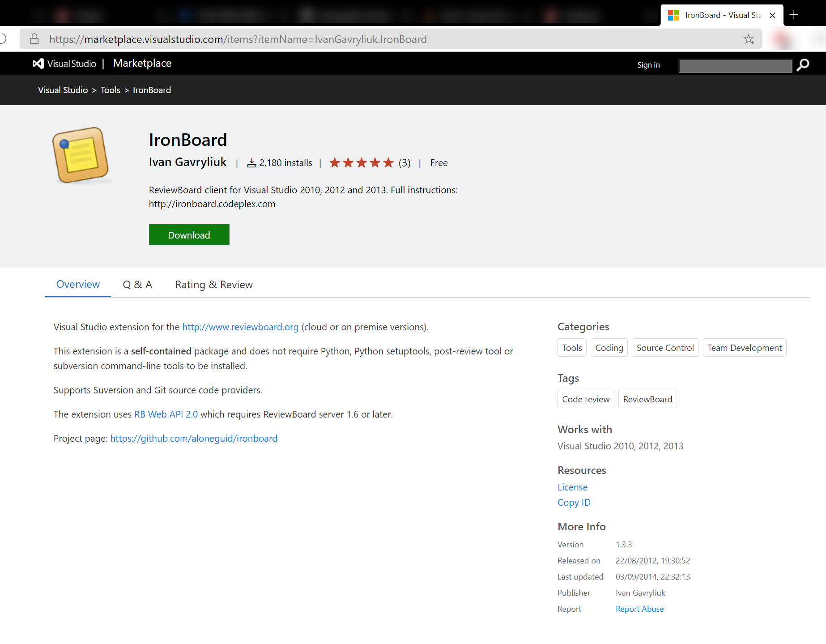826x644 pixels.
Task: Open the reviewboard.org link
Action: tap(240, 327)
